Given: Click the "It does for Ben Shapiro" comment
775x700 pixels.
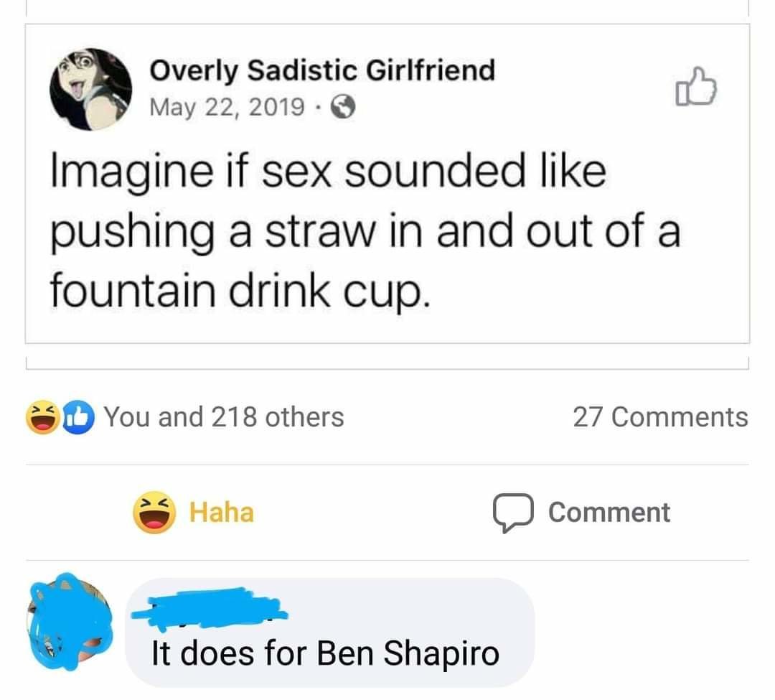Looking at the screenshot, I should click(x=324, y=653).
